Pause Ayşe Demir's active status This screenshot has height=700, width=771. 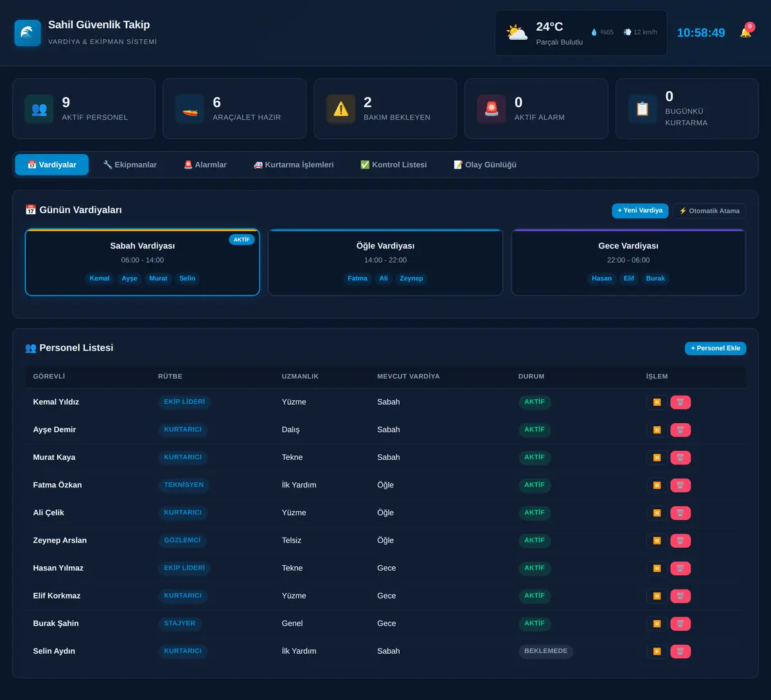pyautogui.click(x=657, y=430)
